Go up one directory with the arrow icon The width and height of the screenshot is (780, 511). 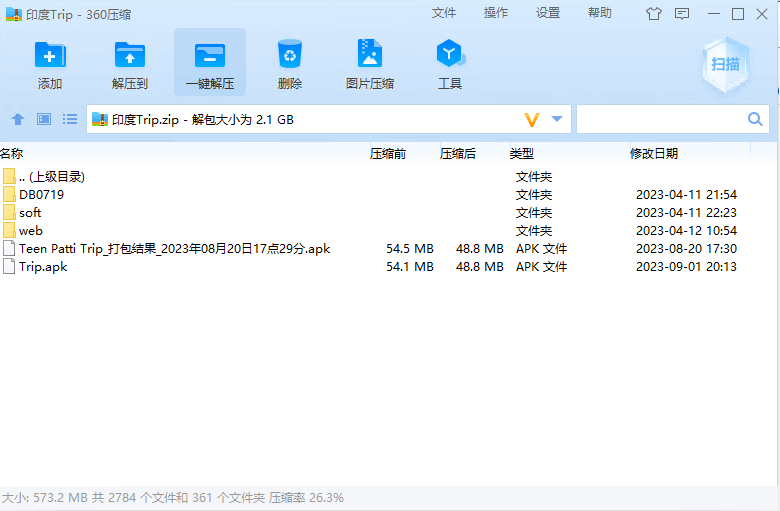pos(18,120)
